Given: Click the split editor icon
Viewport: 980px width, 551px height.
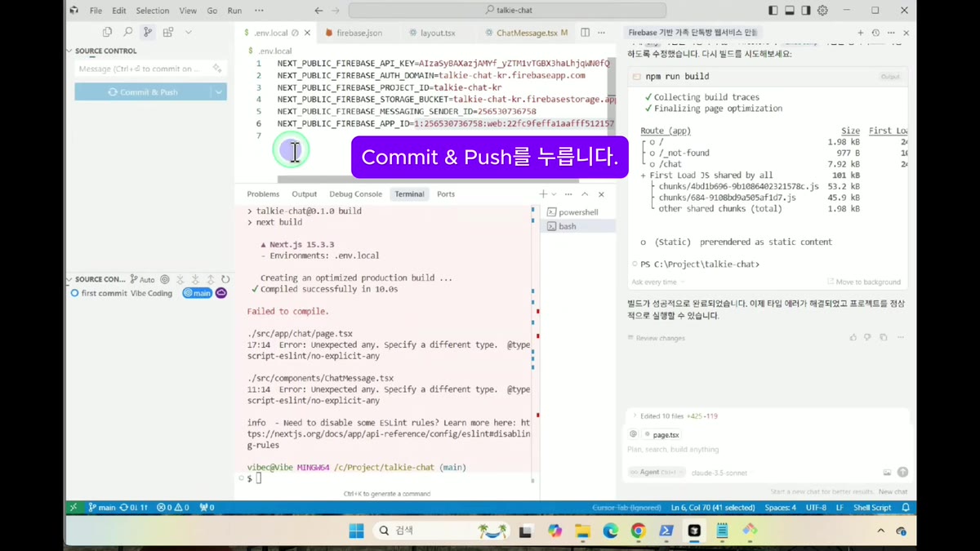Looking at the screenshot, I should click(x=585, y=33).
